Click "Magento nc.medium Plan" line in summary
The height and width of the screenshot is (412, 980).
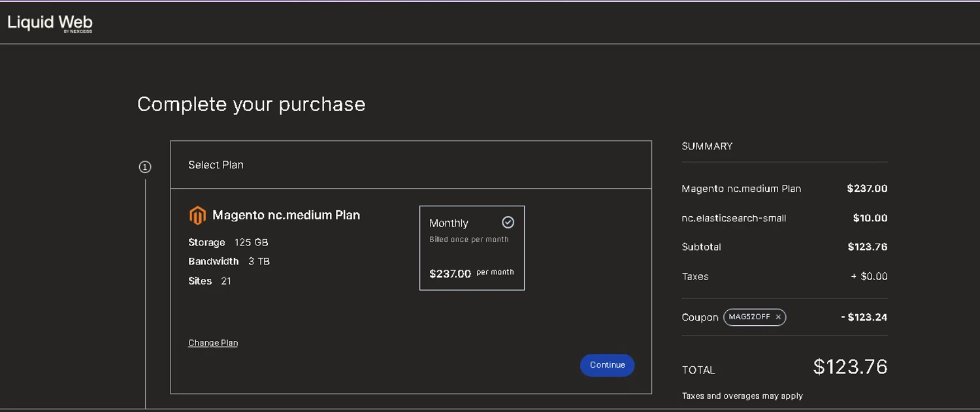point(741,189)
